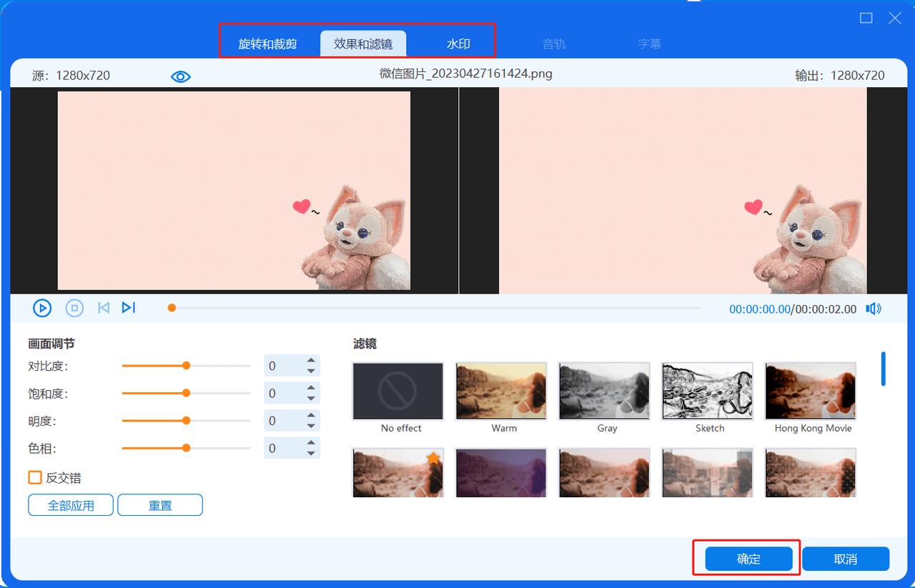This screenshot has height=588, width=915.
Task: Click the 全部应用 button
Action: tap(71, 505)
